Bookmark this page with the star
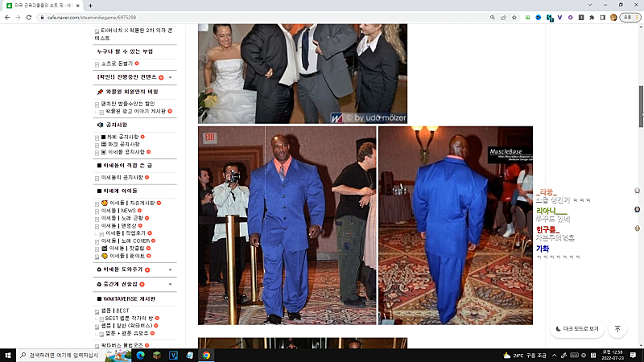Image resolution: width=644 pixels, height=362 pixels. point(514,18)
